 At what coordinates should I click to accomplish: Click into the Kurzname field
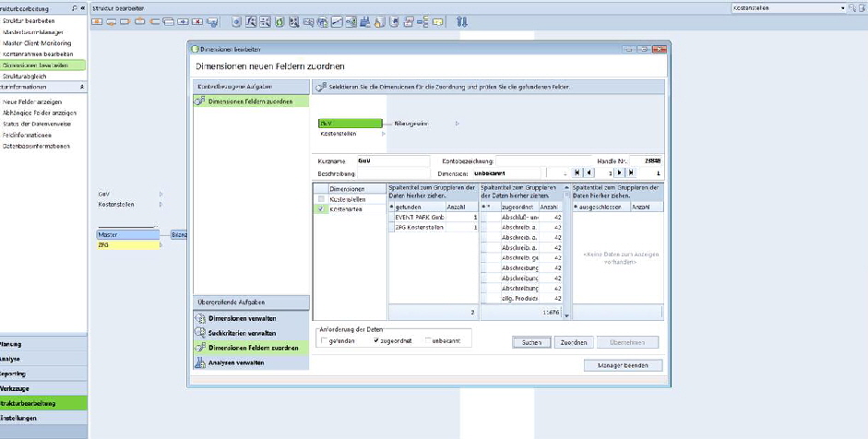click(393, 161)
